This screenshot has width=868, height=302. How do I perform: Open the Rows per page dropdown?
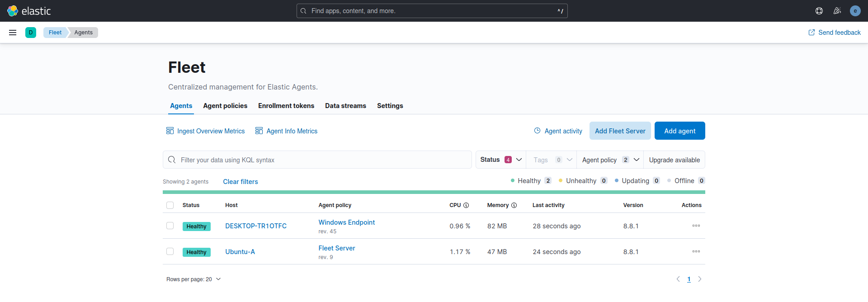tap(193, 279)
